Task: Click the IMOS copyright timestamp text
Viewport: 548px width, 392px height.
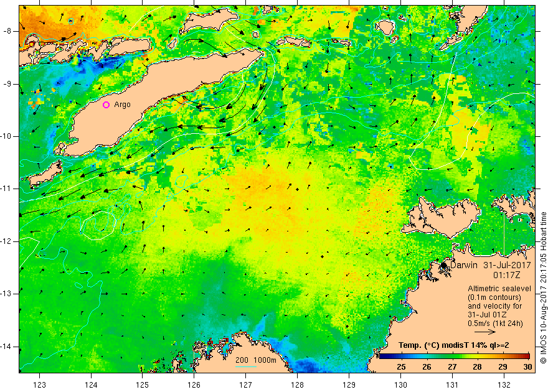Action: pyautogui.click(x=543, y=288)
